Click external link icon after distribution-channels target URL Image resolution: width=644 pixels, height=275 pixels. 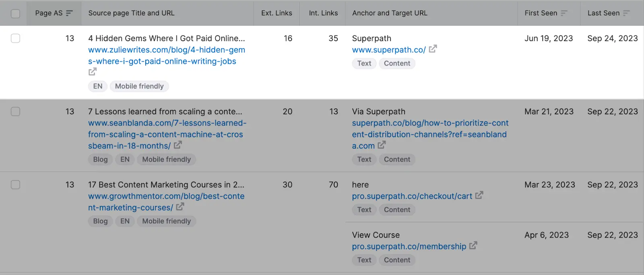(382, 146)
